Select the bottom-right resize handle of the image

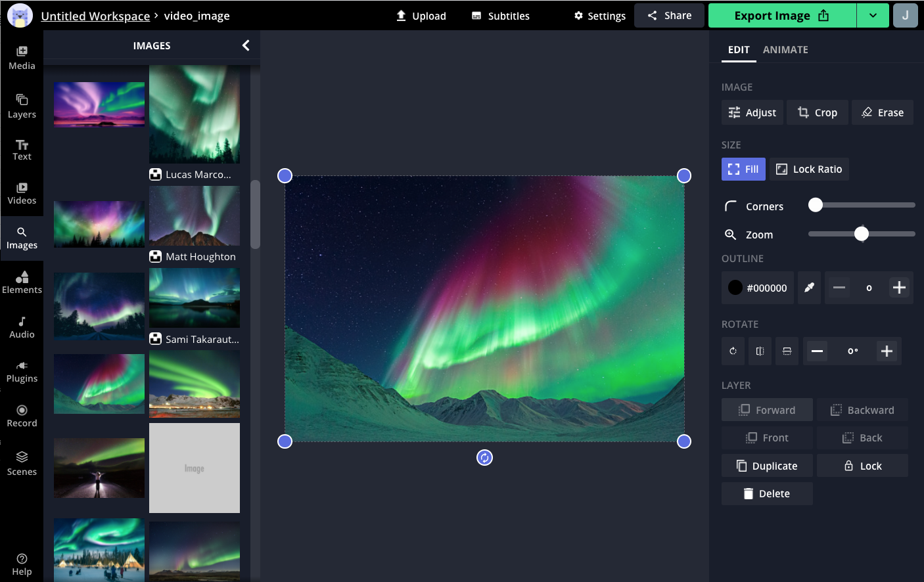pos(684,441)
